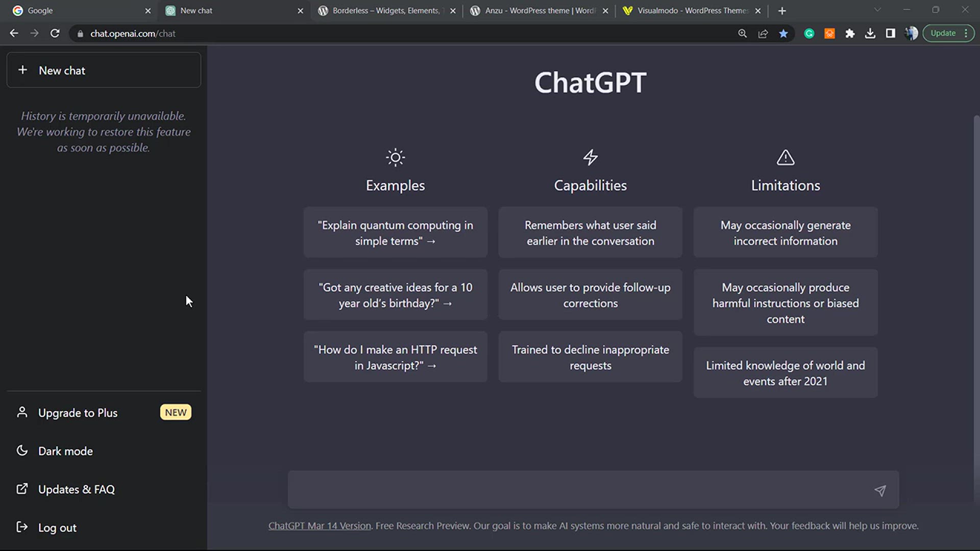Go forward with browser forward arrow
This screenshot has width=980, height=551.
tap(34, 33)
